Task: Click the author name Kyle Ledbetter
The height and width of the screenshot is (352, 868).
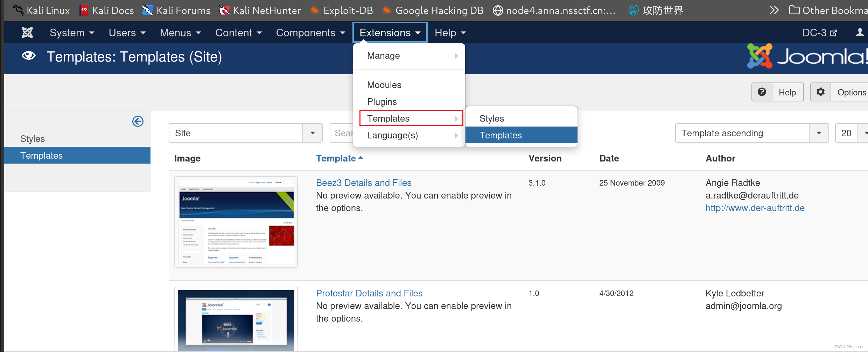Action: click(x=735, y=293)
